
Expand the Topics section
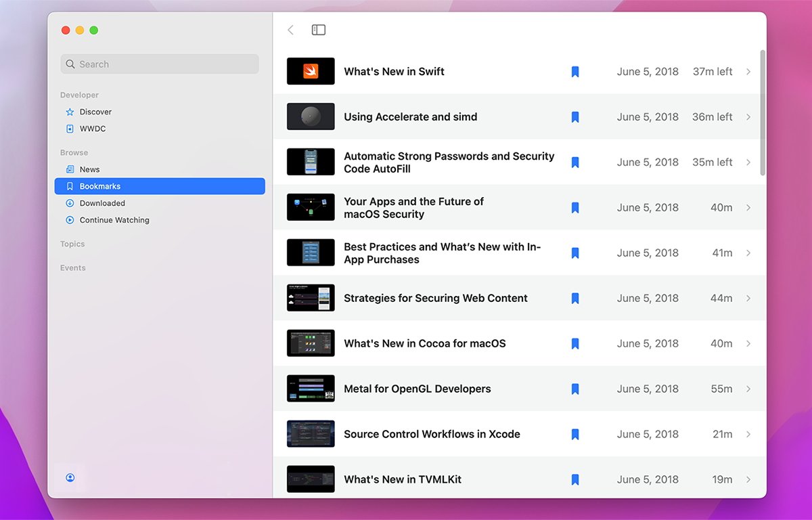(x=72, y=244)
